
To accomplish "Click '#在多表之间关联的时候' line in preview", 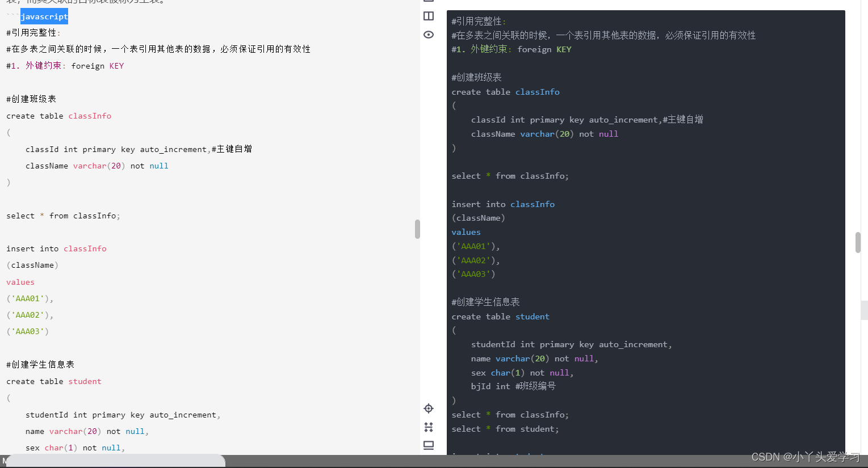I will [x=603, y=35].
